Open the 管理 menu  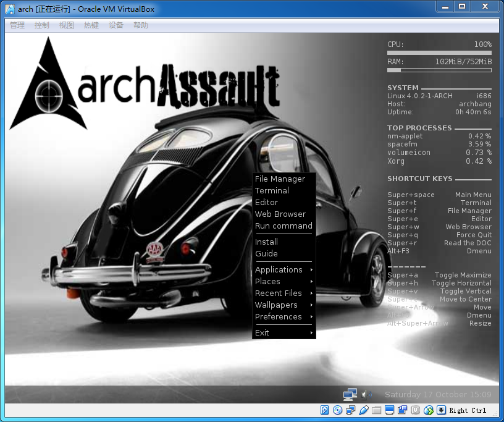(x=17, y=25)
